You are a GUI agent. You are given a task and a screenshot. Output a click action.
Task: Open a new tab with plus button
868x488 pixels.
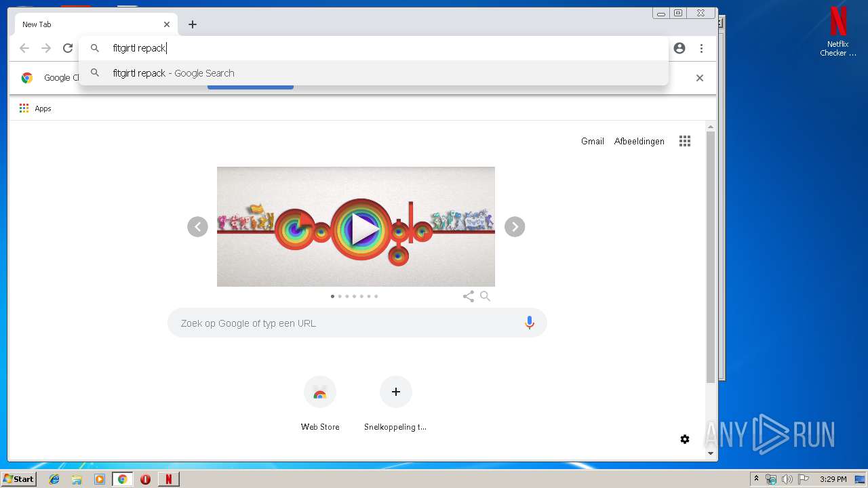click(193, 24)
